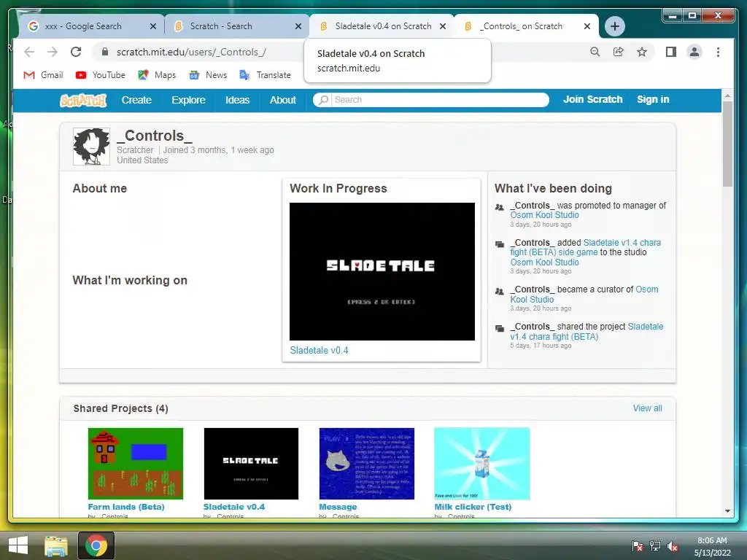747x560 pixels.
Task: Open the Translate bookmark
Action: point(266,75)
